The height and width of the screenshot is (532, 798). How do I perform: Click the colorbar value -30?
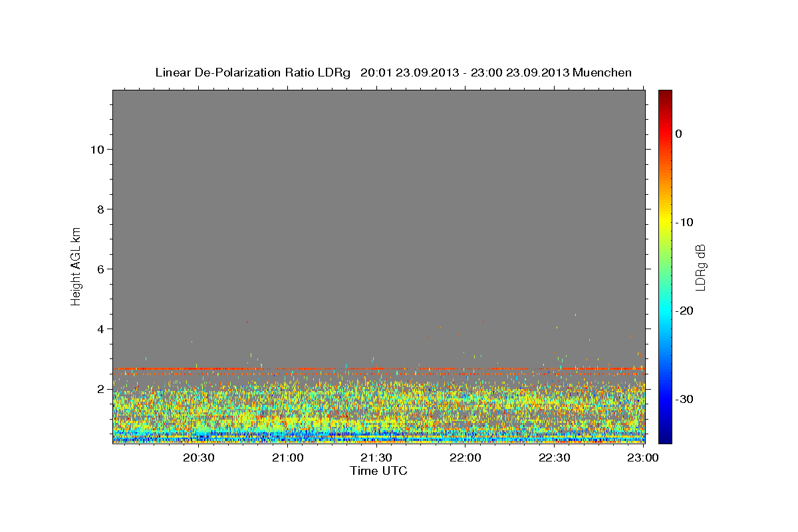coord(684,399)
